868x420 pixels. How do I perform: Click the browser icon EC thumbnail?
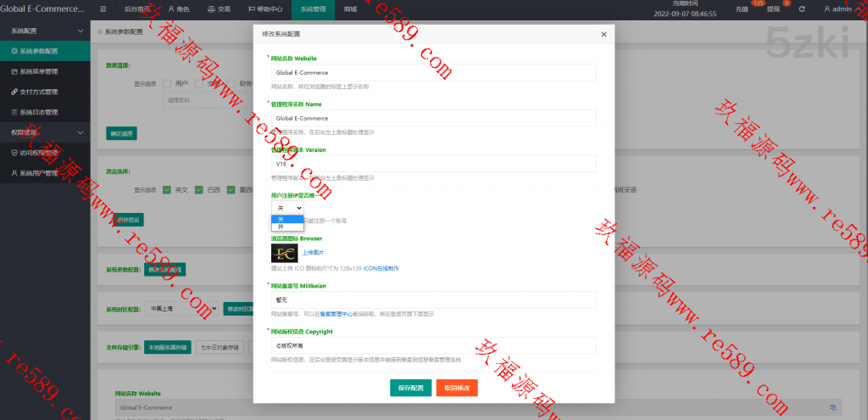click(x=285, y=253)
